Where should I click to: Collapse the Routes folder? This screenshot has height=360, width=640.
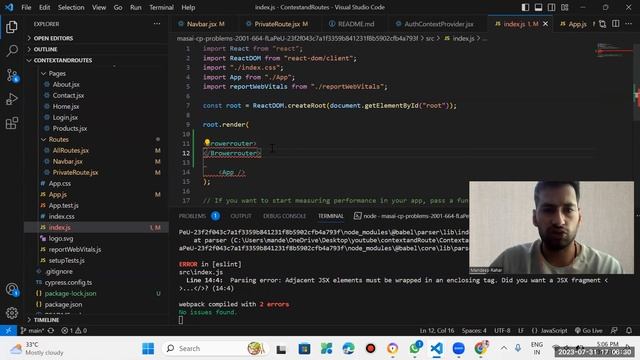(x=58, y=139)
